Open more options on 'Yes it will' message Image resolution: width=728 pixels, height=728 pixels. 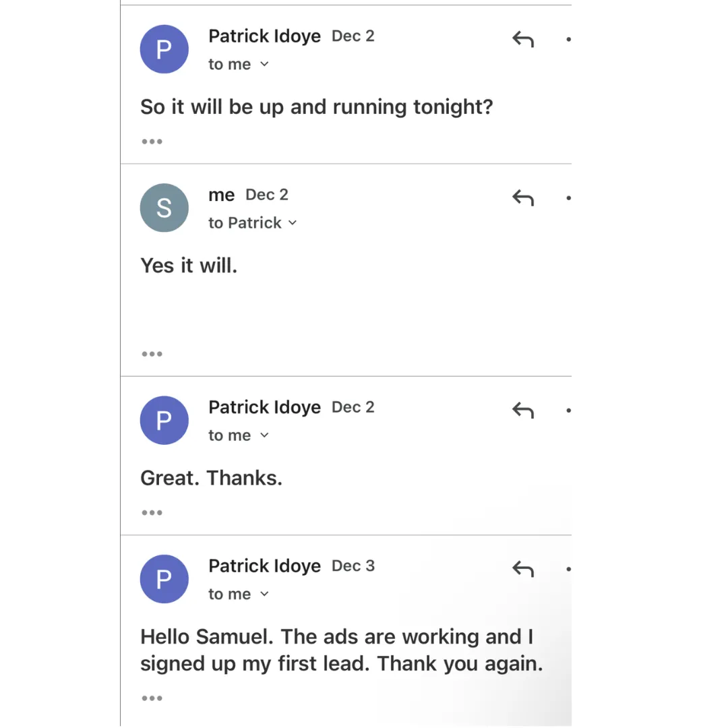click(568, 198)
